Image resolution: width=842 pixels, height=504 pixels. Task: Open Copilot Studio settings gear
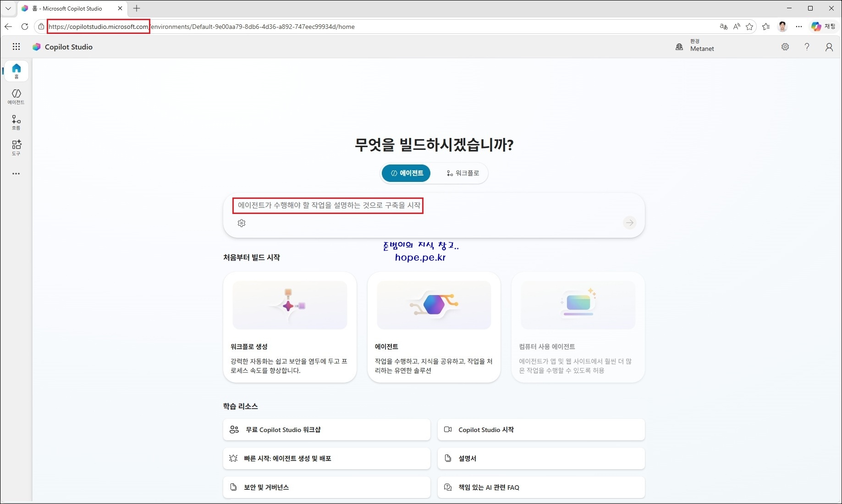point(785,47)
